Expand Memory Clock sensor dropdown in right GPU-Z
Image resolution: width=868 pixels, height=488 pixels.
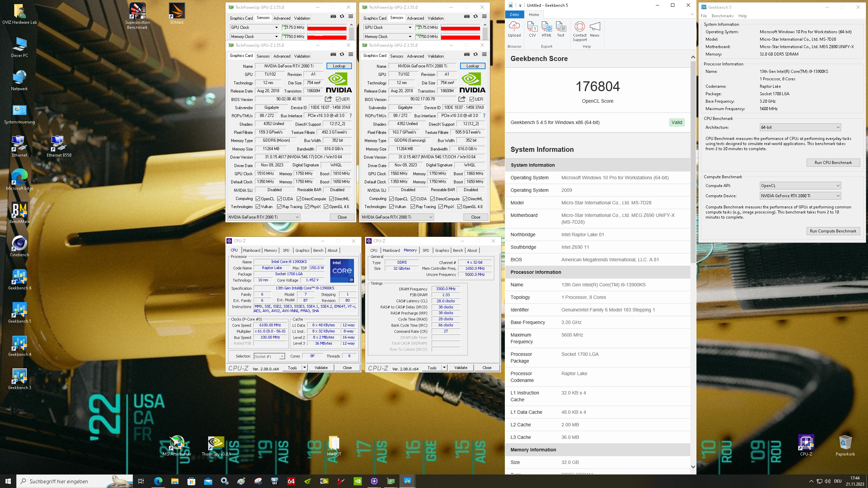410,36
